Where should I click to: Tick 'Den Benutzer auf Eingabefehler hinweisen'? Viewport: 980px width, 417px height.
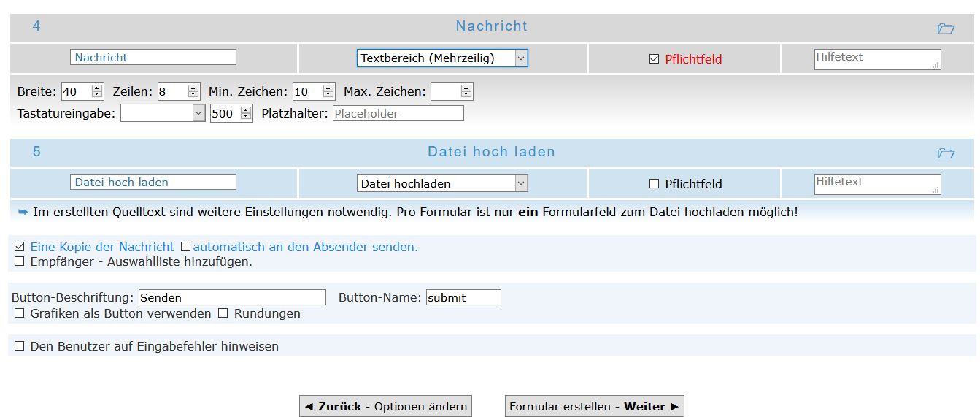coord(20,346)
